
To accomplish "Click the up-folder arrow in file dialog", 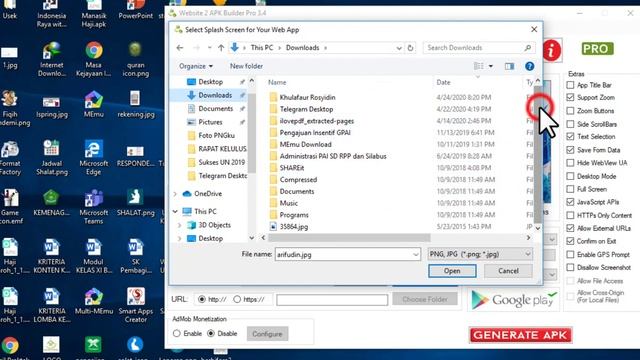I will 221,48.
